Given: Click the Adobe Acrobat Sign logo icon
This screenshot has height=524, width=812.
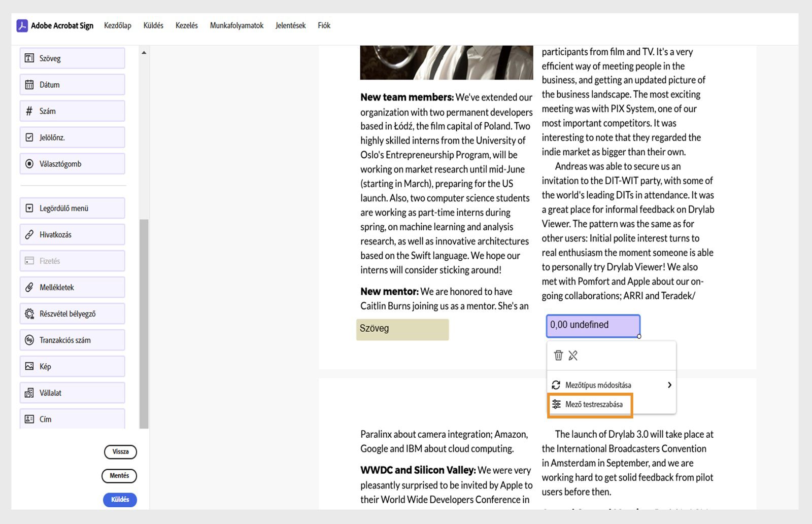Looking at the screenshot, I should tap(22, 25).
